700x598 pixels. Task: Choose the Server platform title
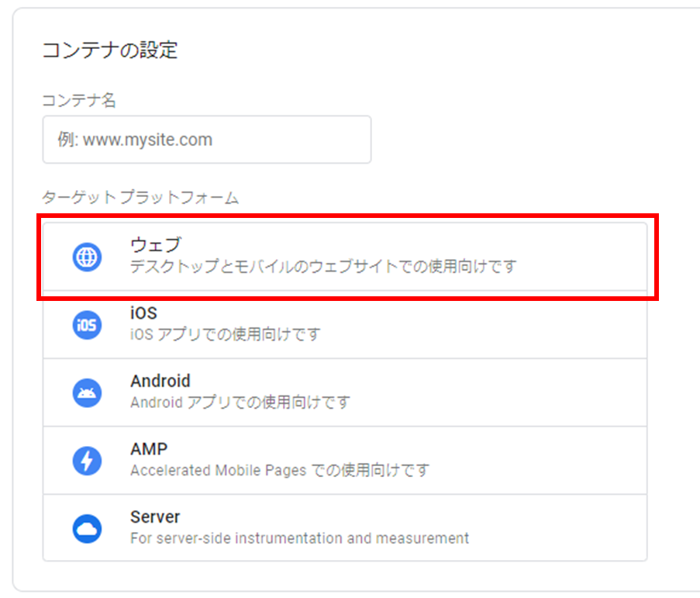[155, 517]
